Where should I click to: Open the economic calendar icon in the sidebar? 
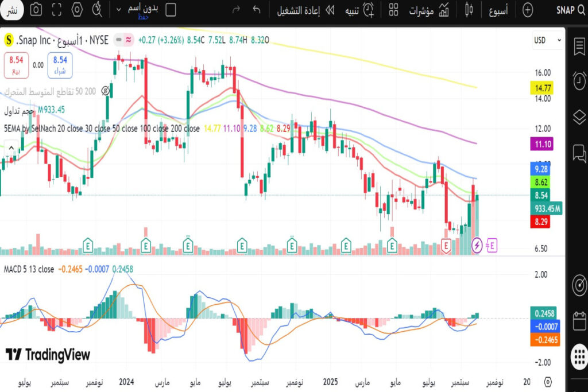578,319
